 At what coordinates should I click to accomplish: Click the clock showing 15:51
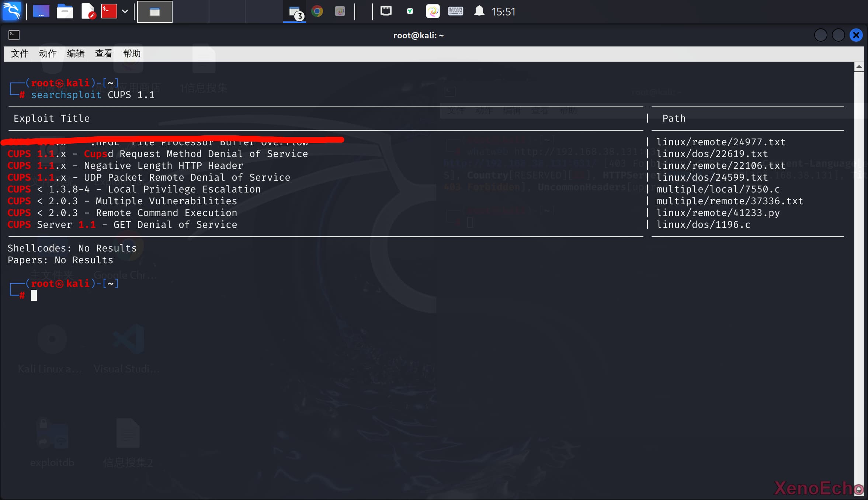(x=503, y=12)
